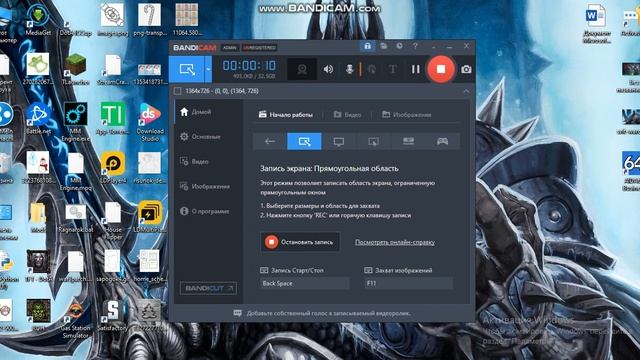Viewport: 640px width, 360px height.
Task: Click the Back Space hotkey field
Action: [305, 283]
